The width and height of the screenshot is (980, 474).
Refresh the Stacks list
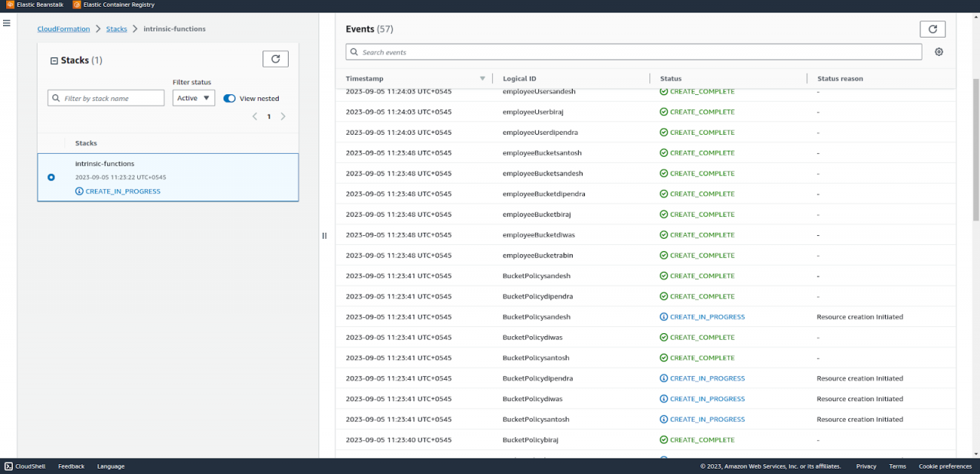click(x=275, y=58)
